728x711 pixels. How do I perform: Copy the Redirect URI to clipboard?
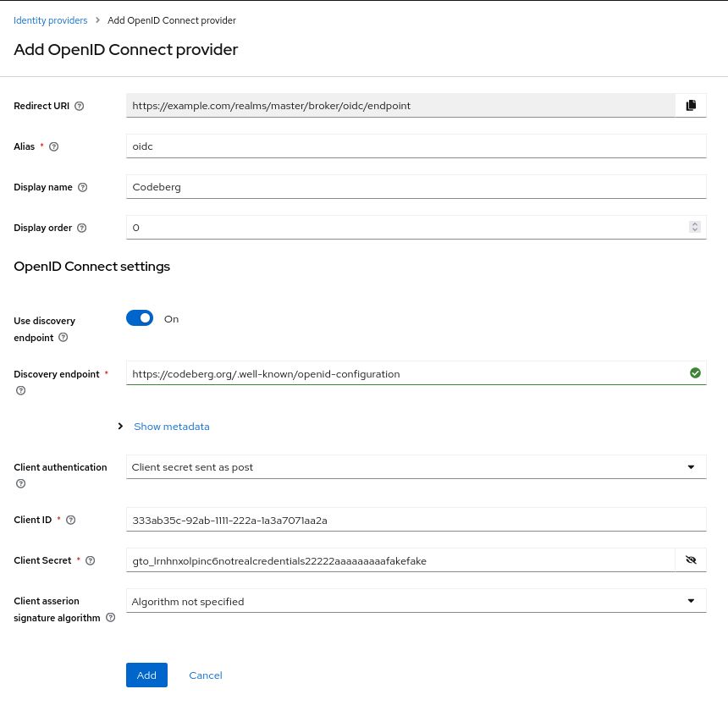pyautogui.click(x=691, y=105)
